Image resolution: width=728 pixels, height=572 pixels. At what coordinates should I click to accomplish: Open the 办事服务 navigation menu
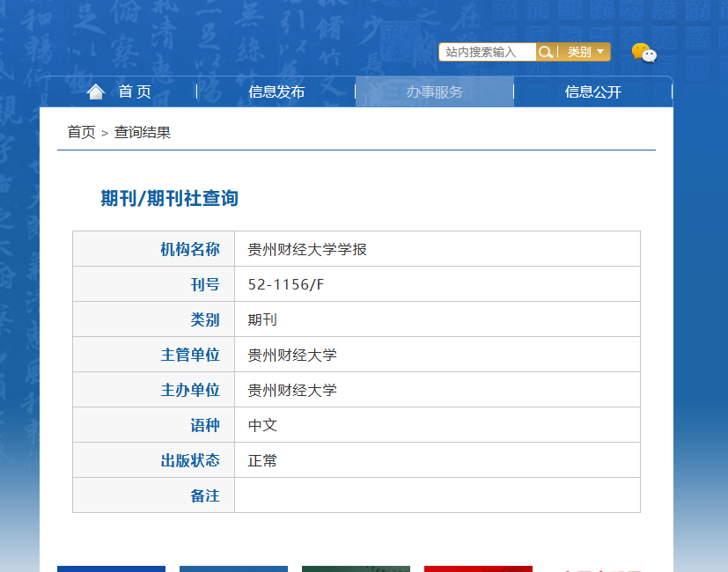pyautogui.click(x=435, y=92)
